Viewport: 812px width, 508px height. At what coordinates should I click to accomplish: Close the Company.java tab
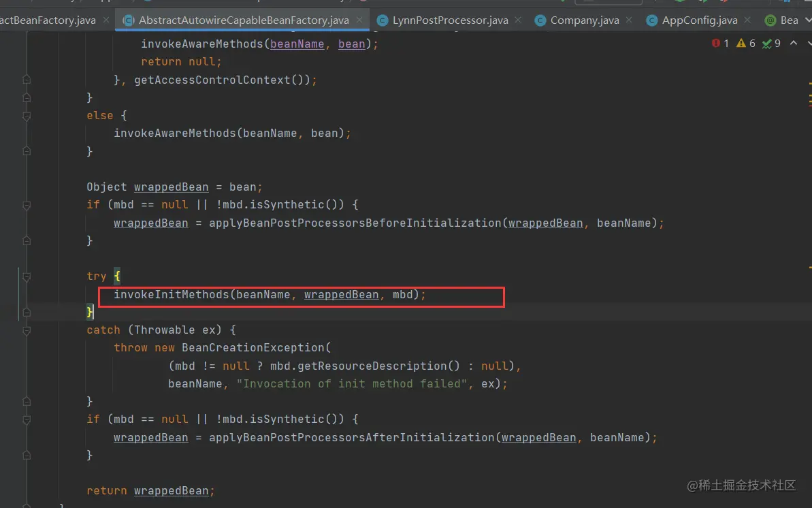(629, 20)
